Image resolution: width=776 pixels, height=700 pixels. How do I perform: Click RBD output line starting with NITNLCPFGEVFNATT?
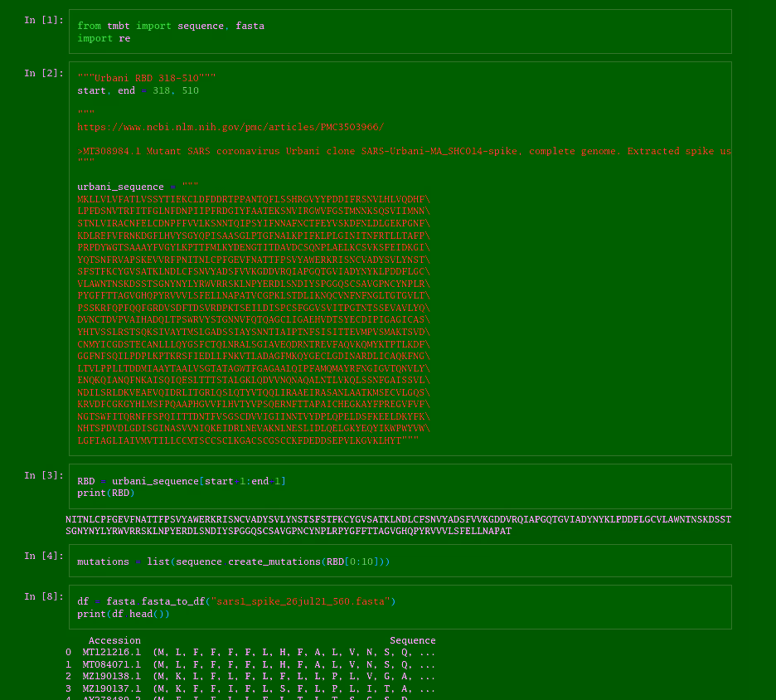(398, 519)
